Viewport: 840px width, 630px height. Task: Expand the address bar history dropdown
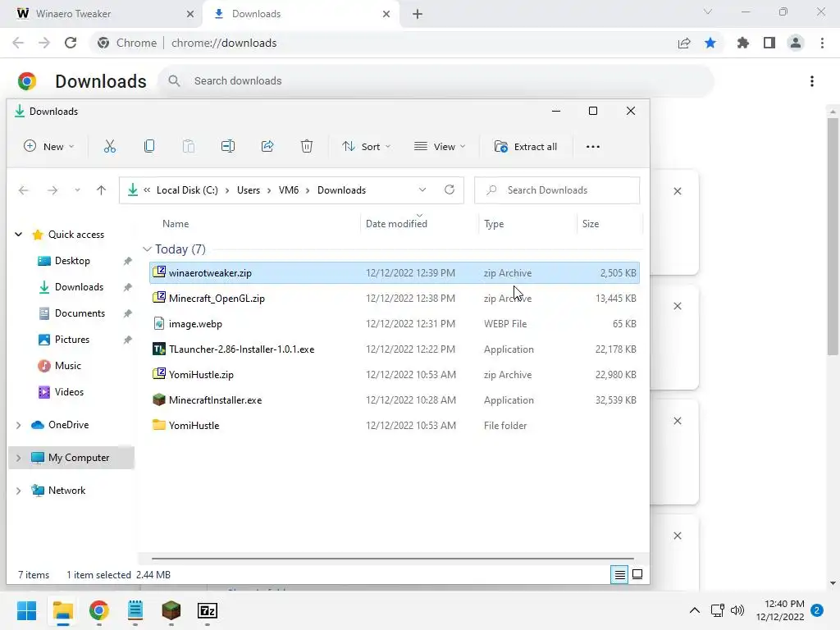(x=422, y=189)
